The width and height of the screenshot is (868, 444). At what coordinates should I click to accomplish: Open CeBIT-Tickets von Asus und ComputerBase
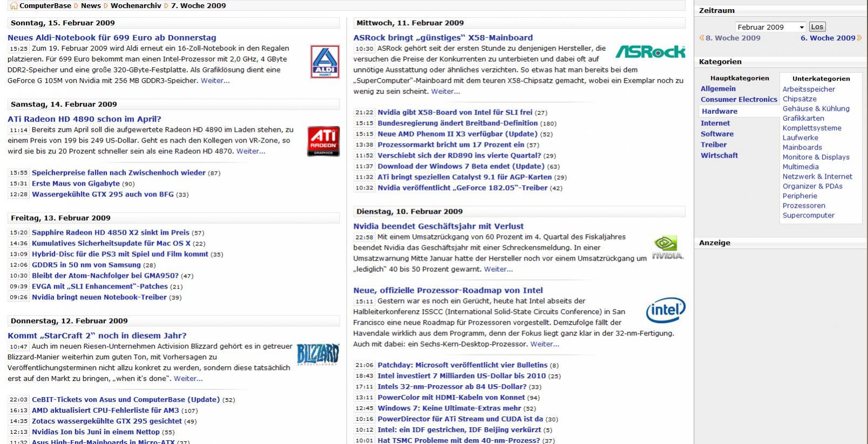(x=126, y=400)
